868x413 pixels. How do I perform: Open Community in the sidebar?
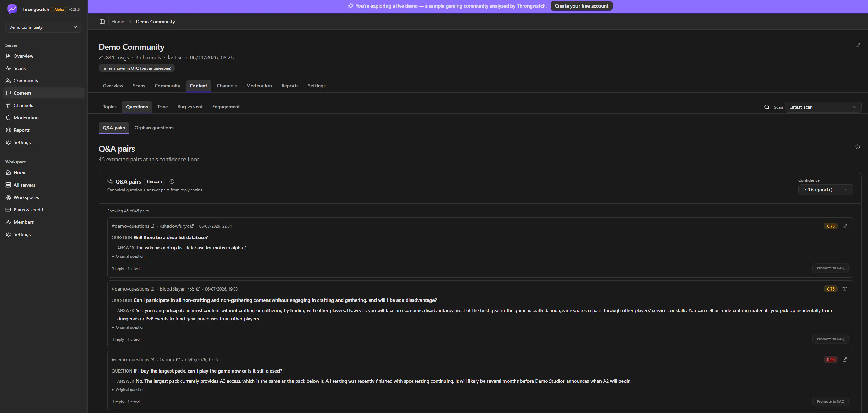click(x=44, y=81)
